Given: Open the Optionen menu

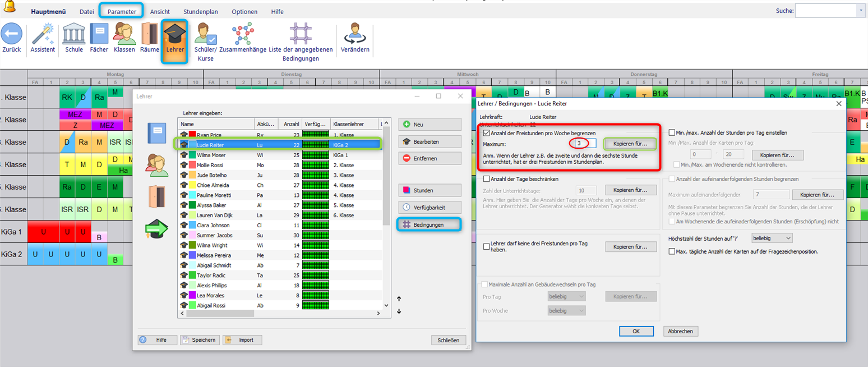Looking at the screenshot, I should pyautogui.click(x=244, y=12).
